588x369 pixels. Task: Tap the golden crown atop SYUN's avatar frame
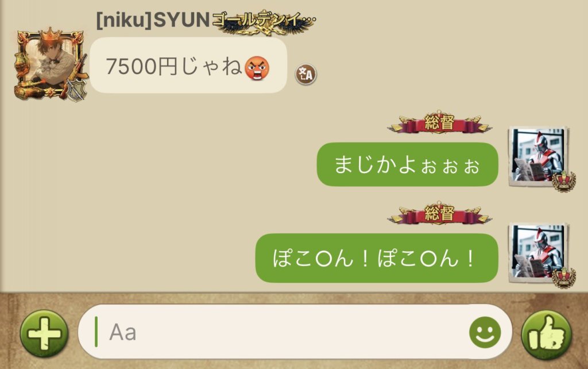51,34
